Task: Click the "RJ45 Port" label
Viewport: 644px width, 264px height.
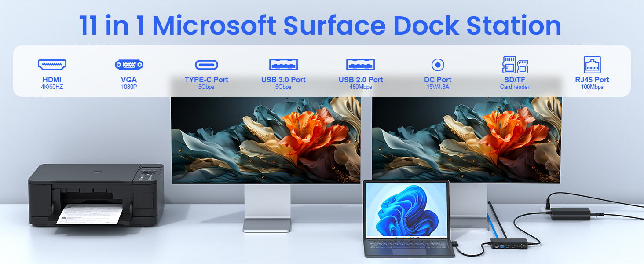Action: point(592,80)
